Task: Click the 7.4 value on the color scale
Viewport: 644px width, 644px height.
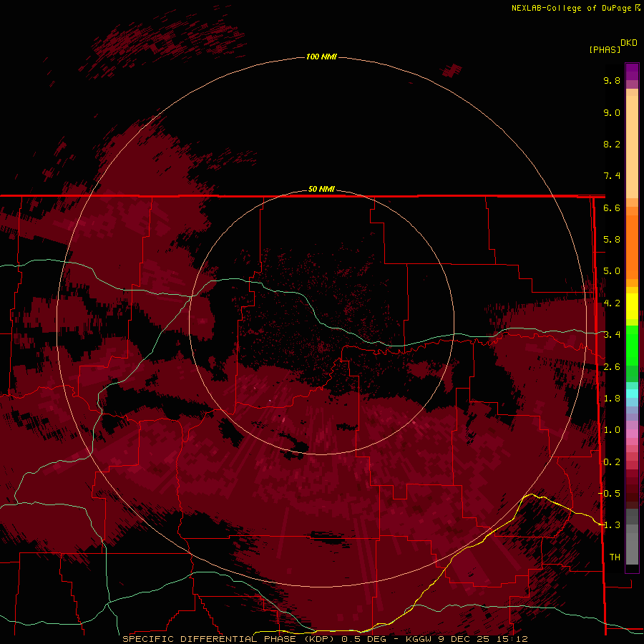Action: coord(612,176)
